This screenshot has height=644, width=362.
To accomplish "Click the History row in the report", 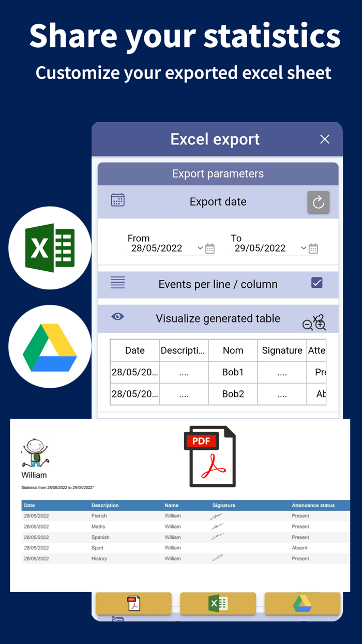I will click(x=186, y=559).
